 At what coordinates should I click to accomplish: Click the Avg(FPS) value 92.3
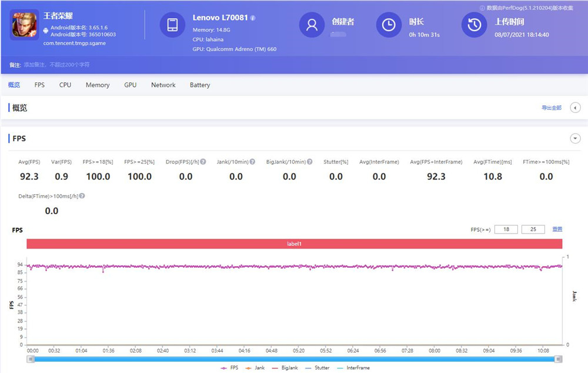[x=29, y=176]
